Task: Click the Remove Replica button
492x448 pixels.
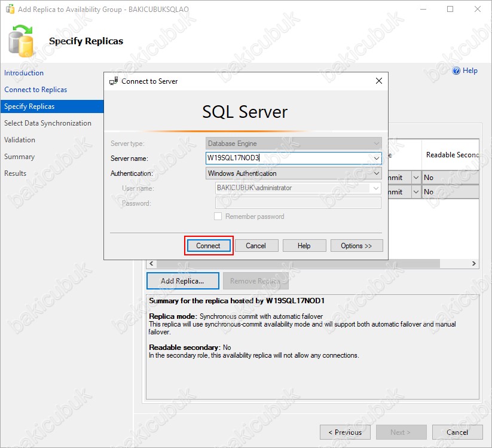Action: pos(255,281)
